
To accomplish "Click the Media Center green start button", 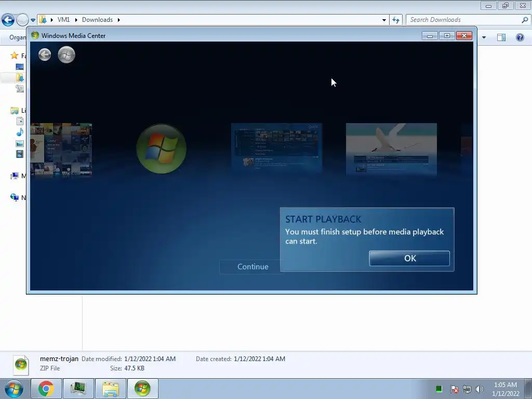I will pyautogui.click(x=66, y=55).
